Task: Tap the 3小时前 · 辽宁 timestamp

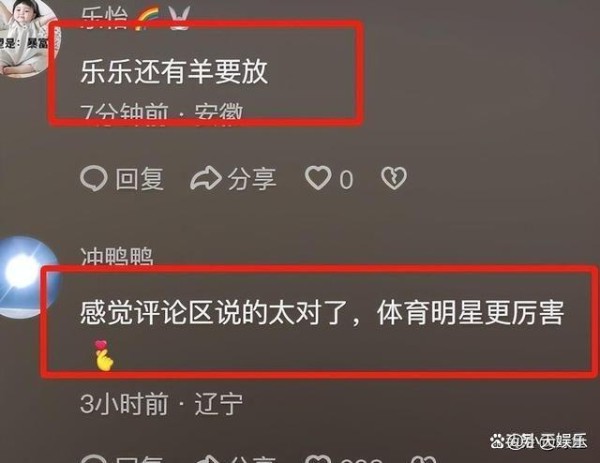Action: [x=161, y=403]
